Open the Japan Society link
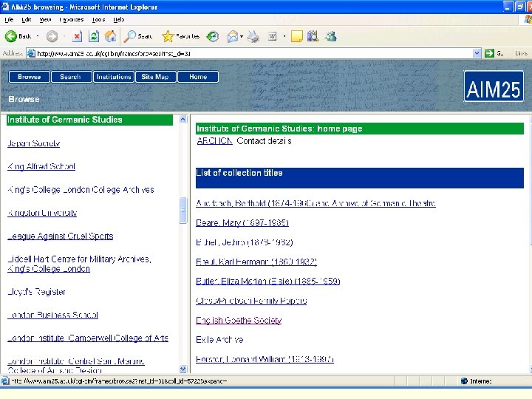Screen dimensions: 532x399 (33, 143)
